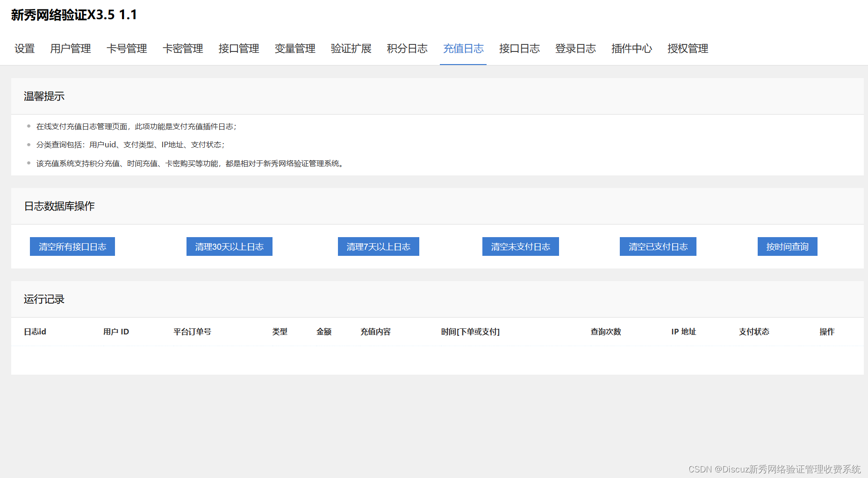Click the 查询次数 column header
868x478 pixels.
pos(606,332)
